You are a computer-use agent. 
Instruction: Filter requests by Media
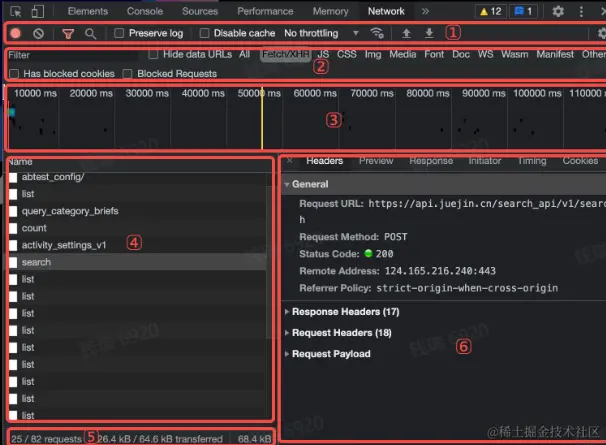click(x=403, y=54)
